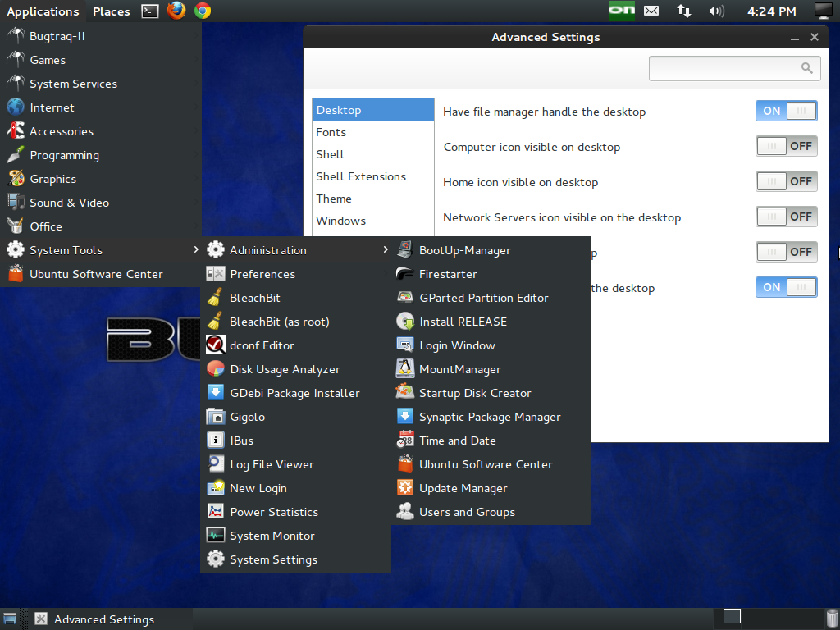Screen dimensions: 840x630
Task: Click the BootUp-Manager icon
Action: coord(405,250)
